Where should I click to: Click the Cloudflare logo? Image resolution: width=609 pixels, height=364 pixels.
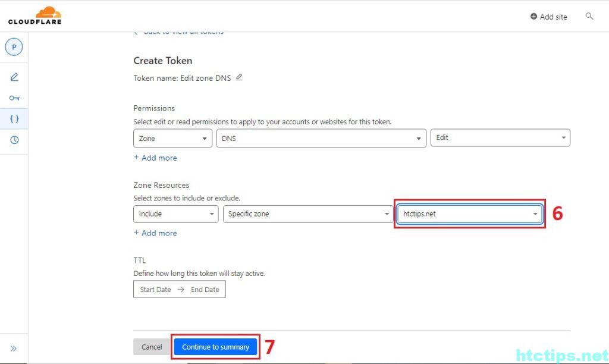pyautogui.click(x=34, y=16)
